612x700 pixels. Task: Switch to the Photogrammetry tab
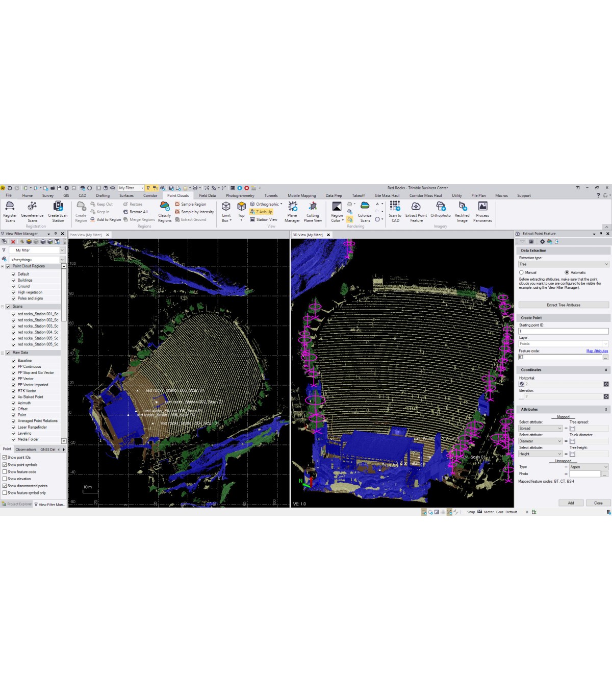click(240, 195)
